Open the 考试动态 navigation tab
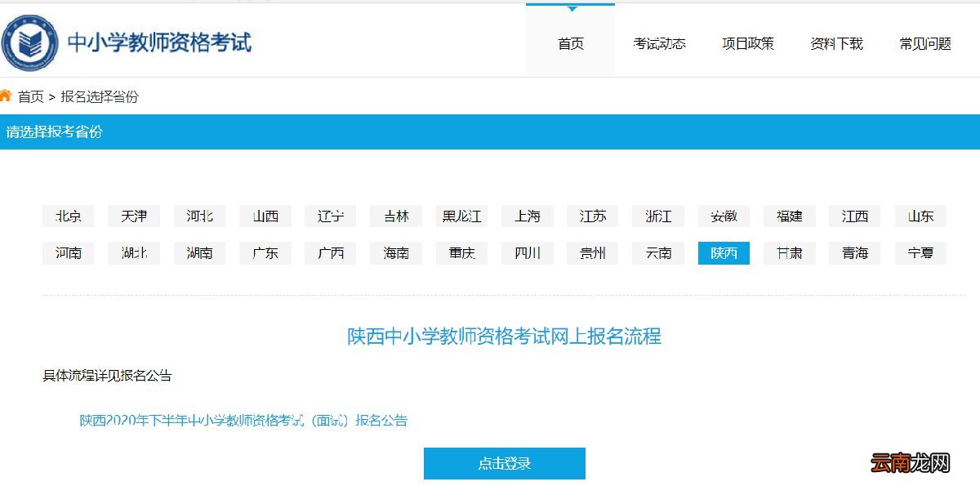 pos(660,44)
